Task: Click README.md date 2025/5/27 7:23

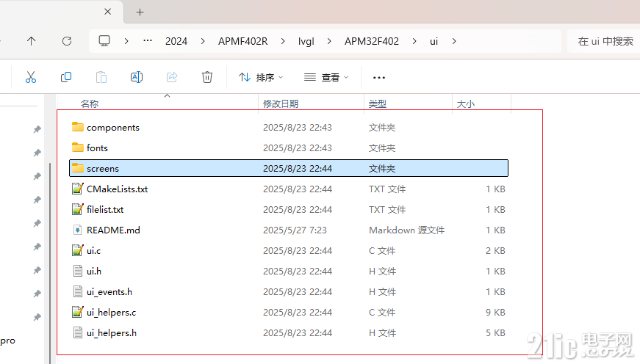Action: (295, 230)
